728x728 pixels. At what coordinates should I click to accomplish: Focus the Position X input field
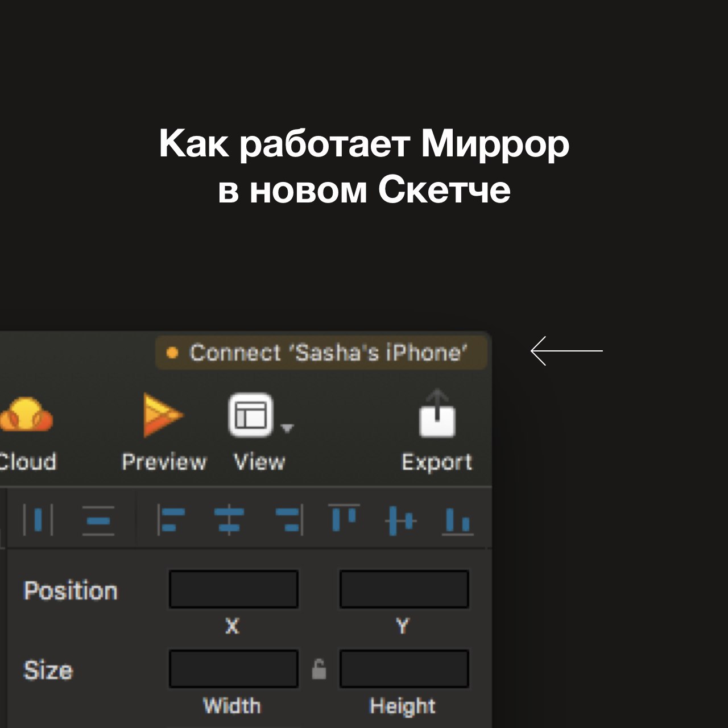click(x=234, y=589)
